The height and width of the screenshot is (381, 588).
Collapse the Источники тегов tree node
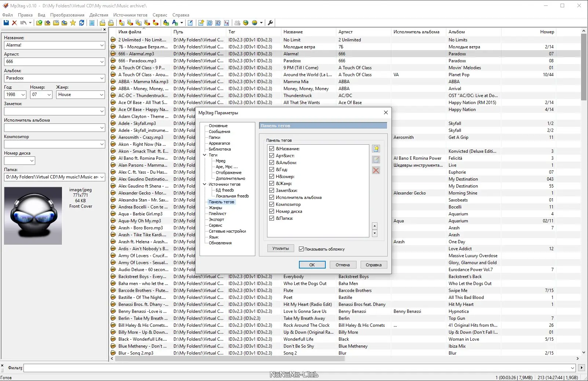pyautogui.click(x=205, y=184)
